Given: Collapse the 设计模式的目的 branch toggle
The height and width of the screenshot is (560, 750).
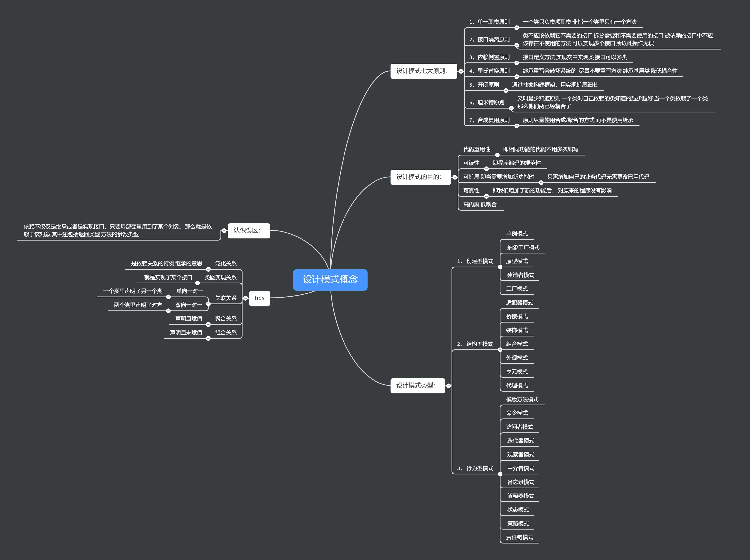Looking at the screenshot, I should [454, 177].
